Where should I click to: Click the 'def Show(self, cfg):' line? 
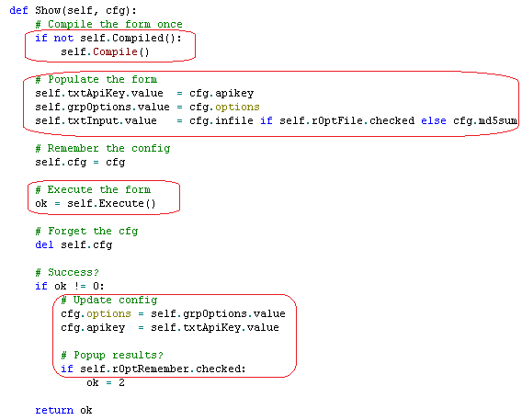73,11
